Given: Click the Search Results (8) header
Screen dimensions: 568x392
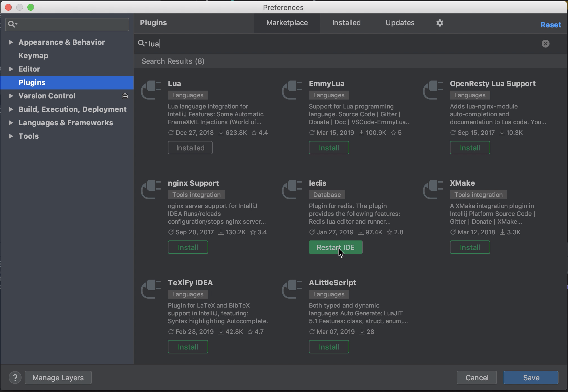Looking at the screenshot, I should [173, 61].
